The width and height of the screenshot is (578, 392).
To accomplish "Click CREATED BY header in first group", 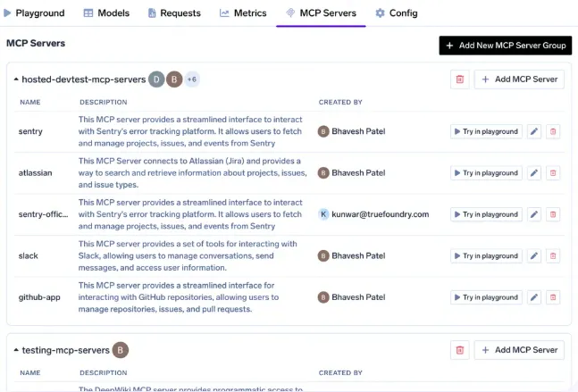I will 340,103.
